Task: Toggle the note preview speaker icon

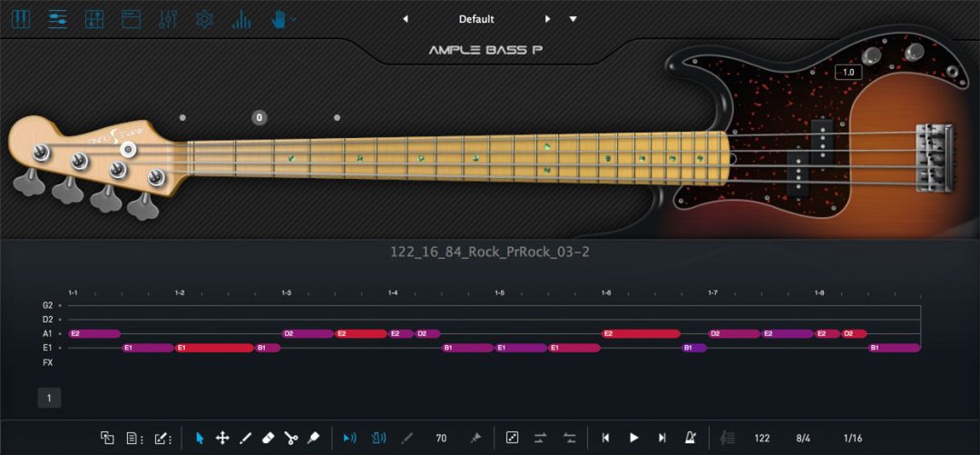Action: pos(350,438)
